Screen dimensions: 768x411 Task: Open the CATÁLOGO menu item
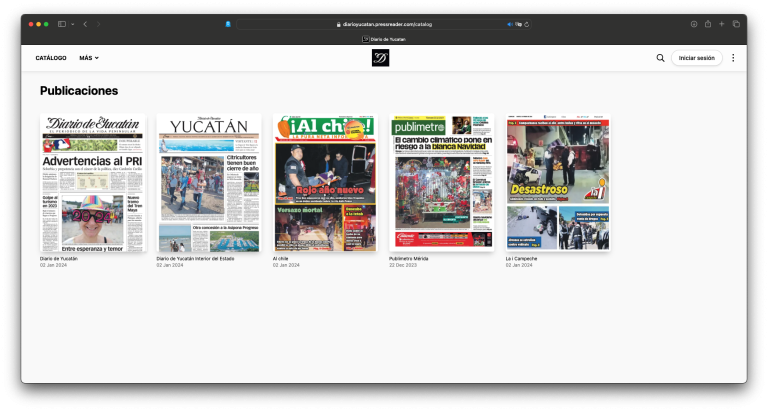pyautogui.click(x=51, y=58)
